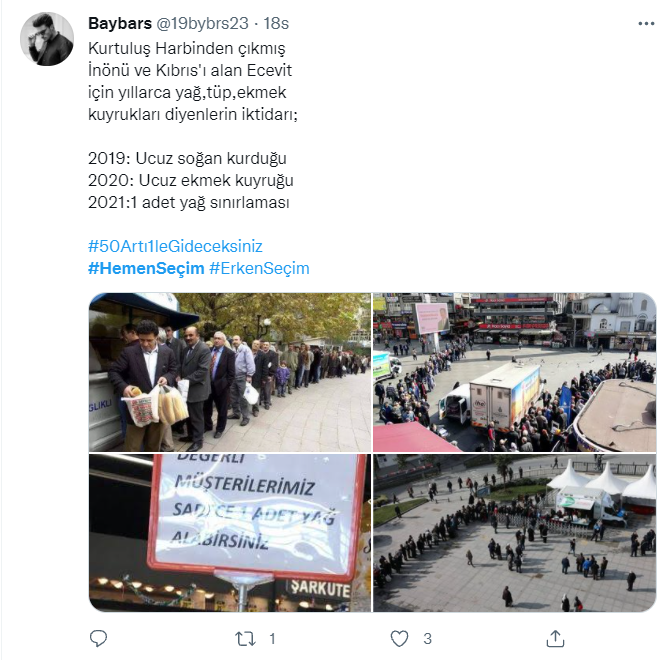The height and width of the screenshot is (660, 672).
Task: Click the retweet count number 1
Action: tap(272, 639)
